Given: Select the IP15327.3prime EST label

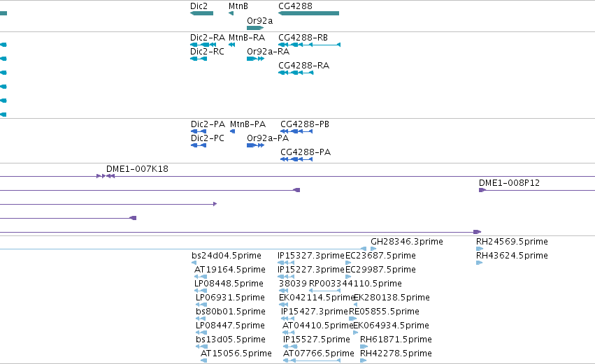Looking at the screenshot, I should tap(310, 256).
